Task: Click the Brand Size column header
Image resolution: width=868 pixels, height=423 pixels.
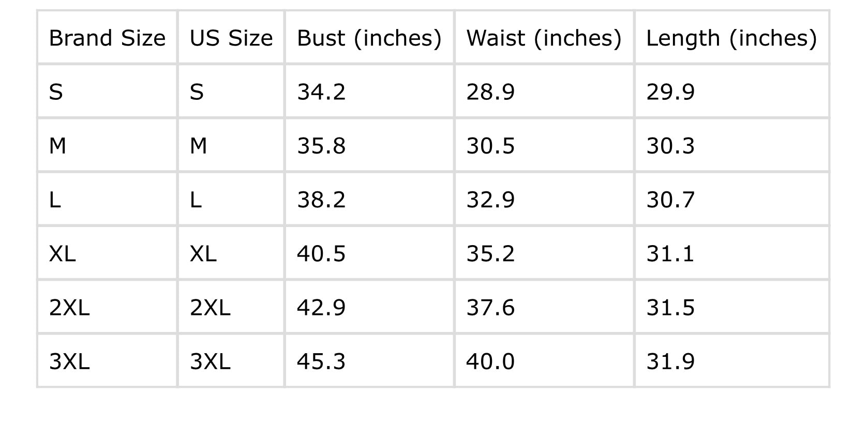Action: [x=108, y=38]
